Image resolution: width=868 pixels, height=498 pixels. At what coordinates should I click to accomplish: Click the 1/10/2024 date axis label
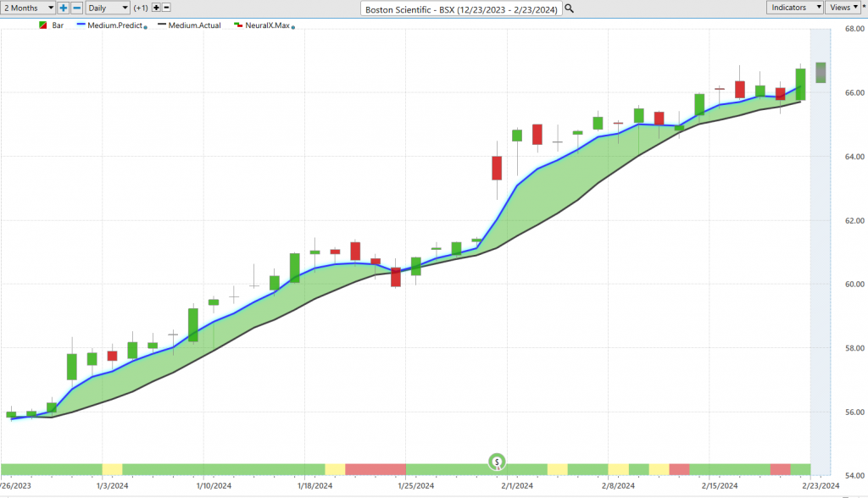click(x=214, y=486)
